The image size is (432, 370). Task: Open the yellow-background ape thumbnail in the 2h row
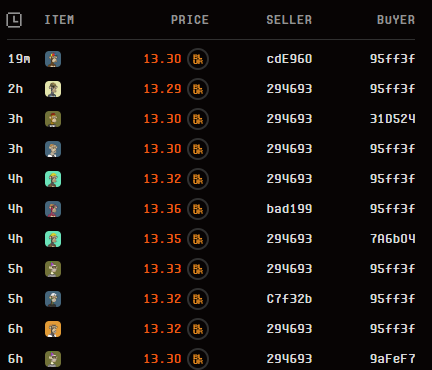pyautogui.click(x=53, y=89)
